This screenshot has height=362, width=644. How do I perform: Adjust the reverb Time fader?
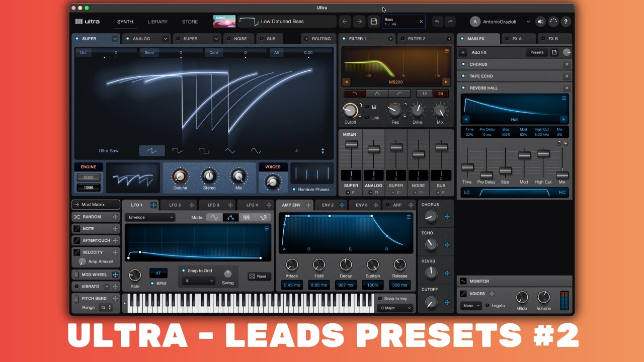click(x=467, y=167)
